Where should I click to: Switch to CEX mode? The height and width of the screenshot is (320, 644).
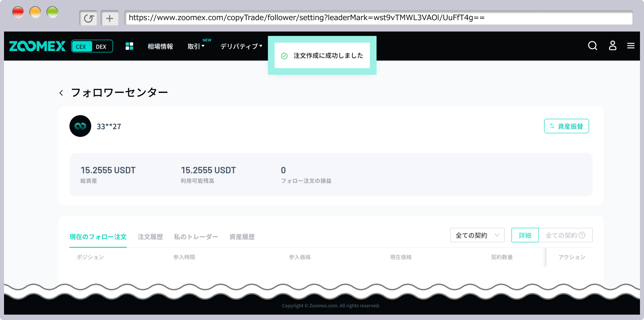pyautogui.click(x=82, y=46)
